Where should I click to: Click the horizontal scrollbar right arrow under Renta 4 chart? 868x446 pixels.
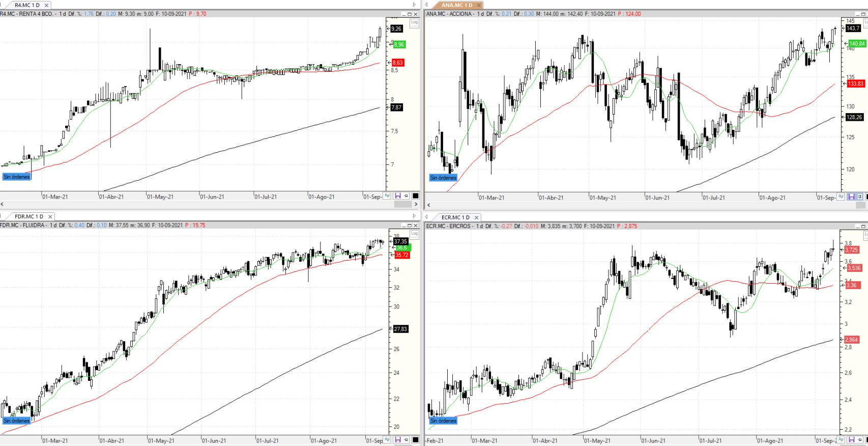416,204
